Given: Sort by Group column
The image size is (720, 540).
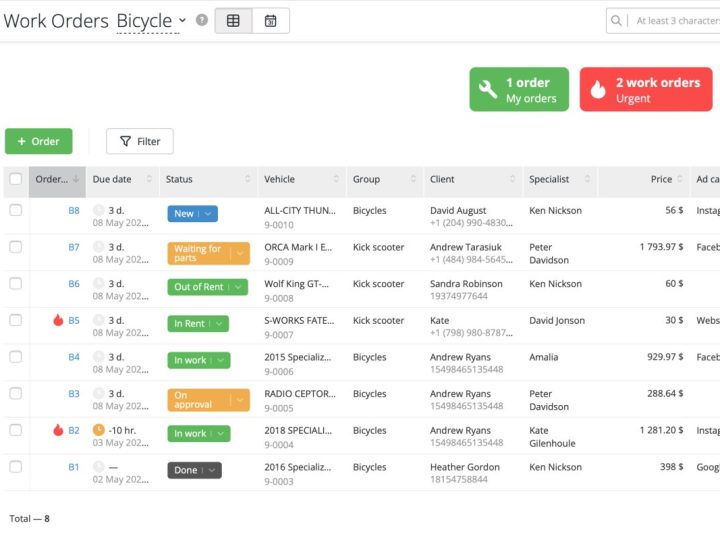Looking at the screenshot, I should [413, 179].
